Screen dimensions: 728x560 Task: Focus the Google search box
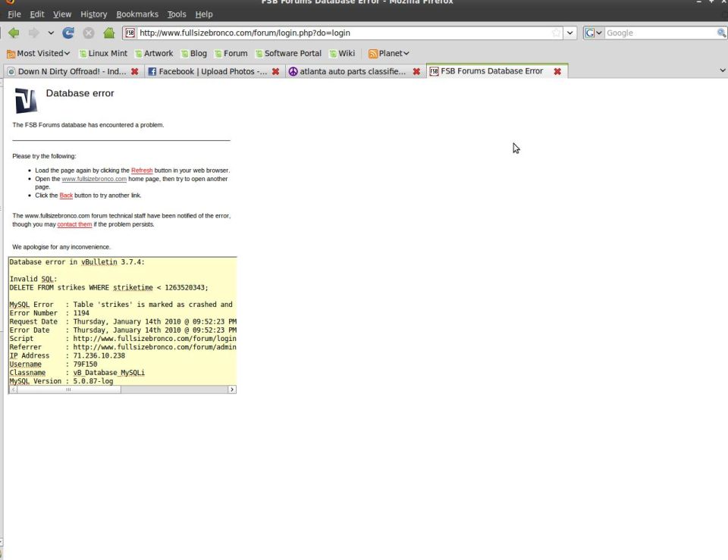coord(661,33)
